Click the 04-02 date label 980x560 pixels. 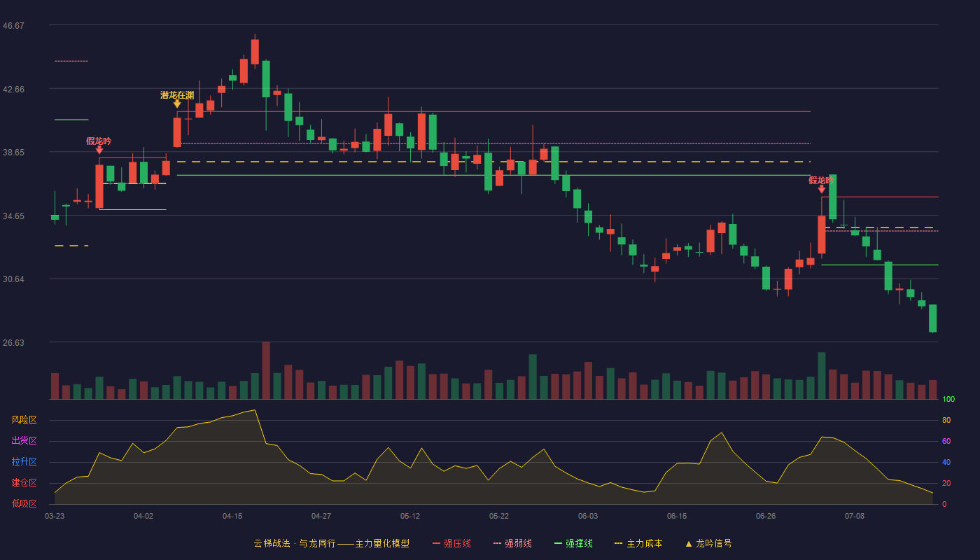pos(143,516)
